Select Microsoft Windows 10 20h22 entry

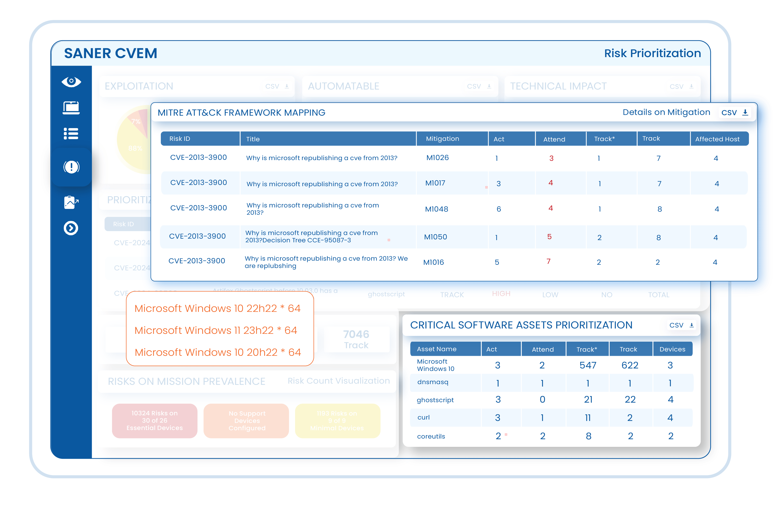pyautogui.click(x=217, y=352)
